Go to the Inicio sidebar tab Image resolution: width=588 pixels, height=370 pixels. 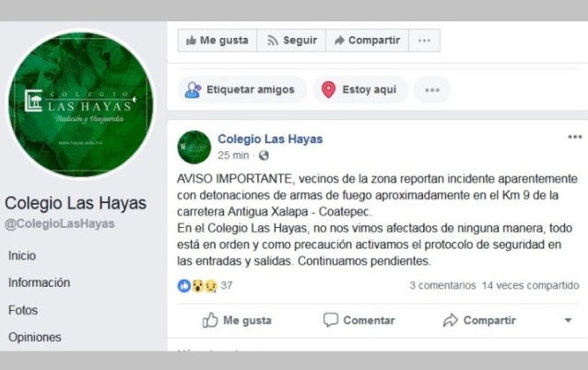[22, 256]
